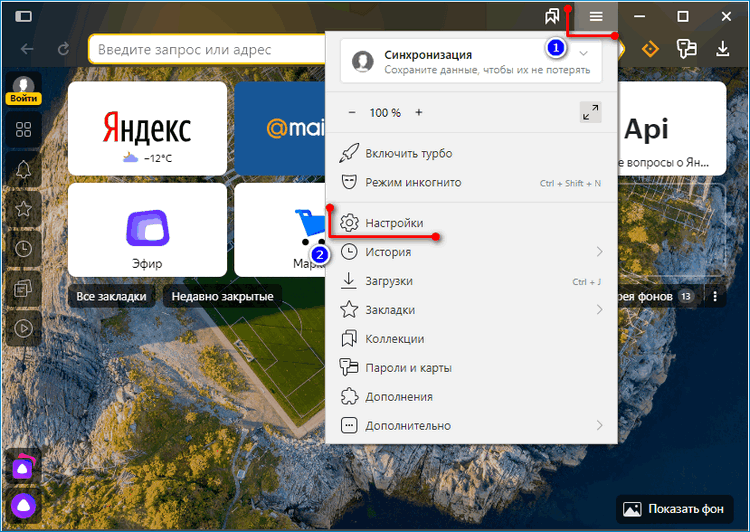Viewport: 750px width, 532px height.
Task: Expand the Синхронизация dropdown chevron
Action: (584, 54)
